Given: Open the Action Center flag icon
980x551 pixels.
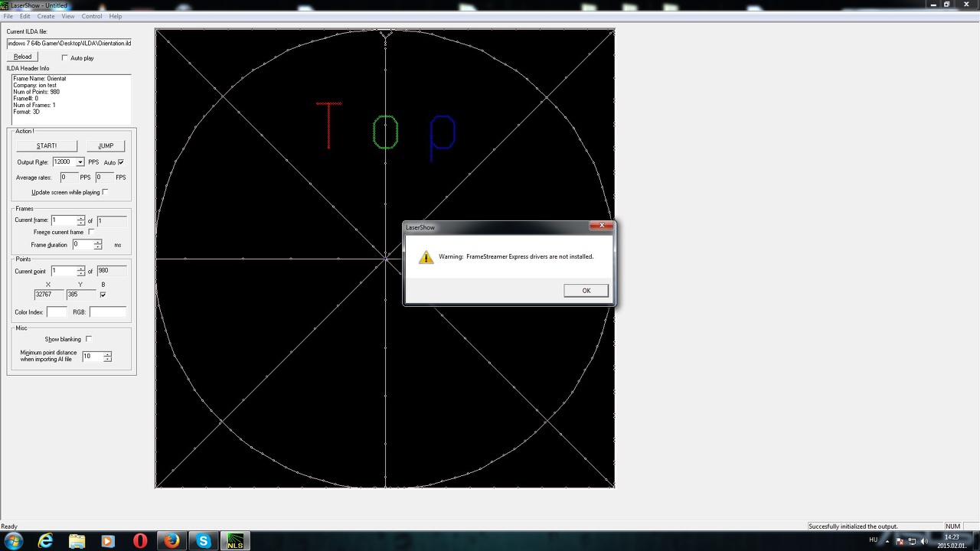Looking at the screenshot, I should coord(900,541).
